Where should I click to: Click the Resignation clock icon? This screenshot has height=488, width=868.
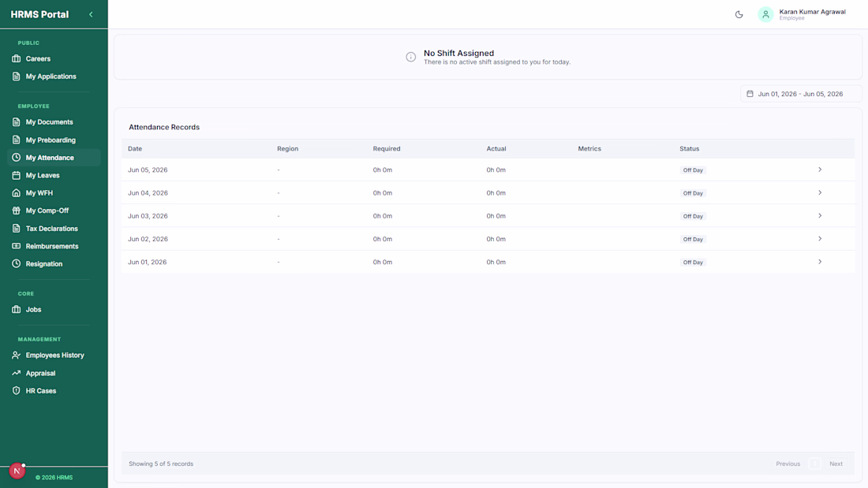coord(16,264)
